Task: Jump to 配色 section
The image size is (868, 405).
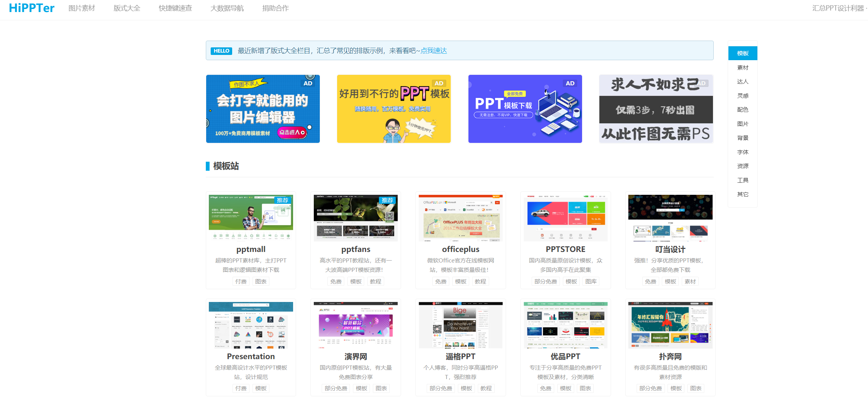Action: pos(743,110)
